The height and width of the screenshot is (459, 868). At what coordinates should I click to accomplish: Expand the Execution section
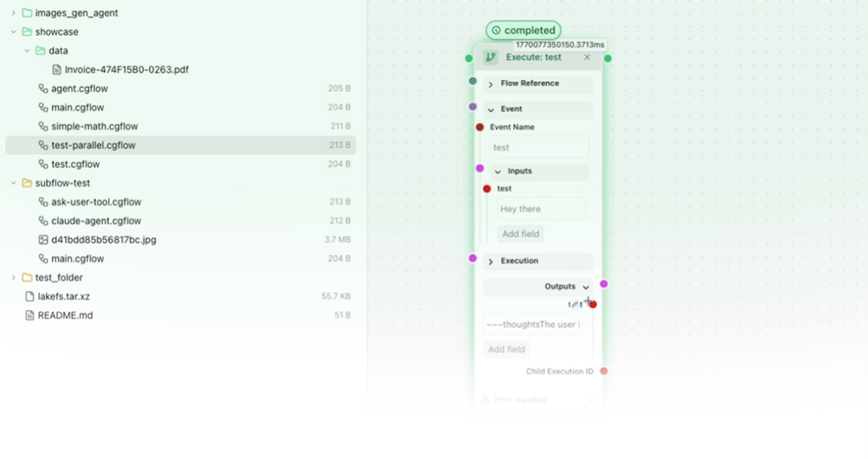point(490,261)
